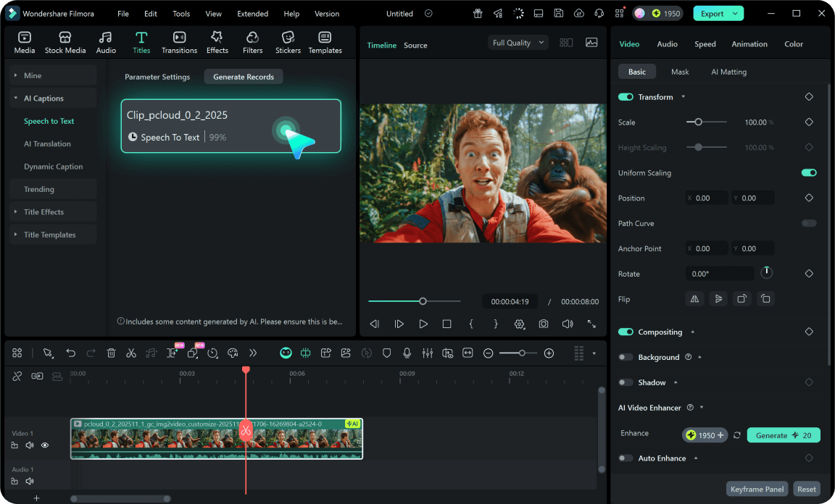Turn on Auto Enhance
The width and height of the screenshot is (835, 504).
tap(625, 458)
